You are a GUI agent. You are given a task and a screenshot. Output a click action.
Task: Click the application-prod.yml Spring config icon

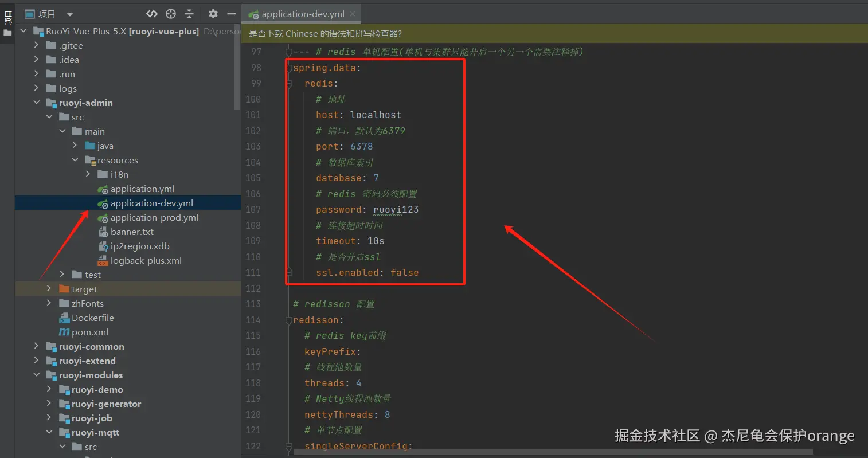[x=103, y=218]
